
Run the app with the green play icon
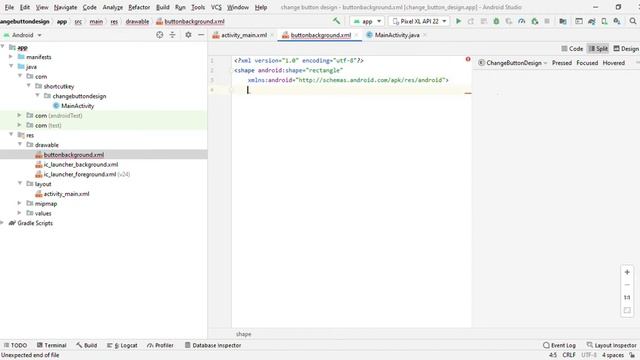click(x=458, y=21)
